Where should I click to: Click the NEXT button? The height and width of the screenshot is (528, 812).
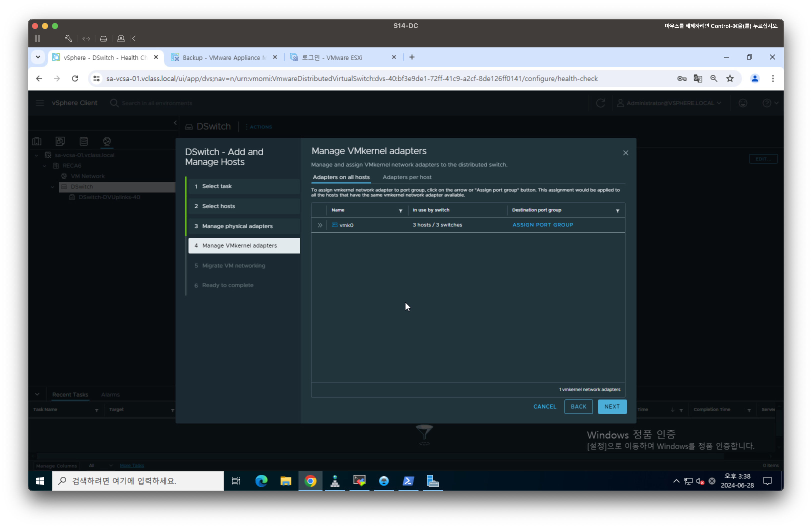(x=612, y=406)
